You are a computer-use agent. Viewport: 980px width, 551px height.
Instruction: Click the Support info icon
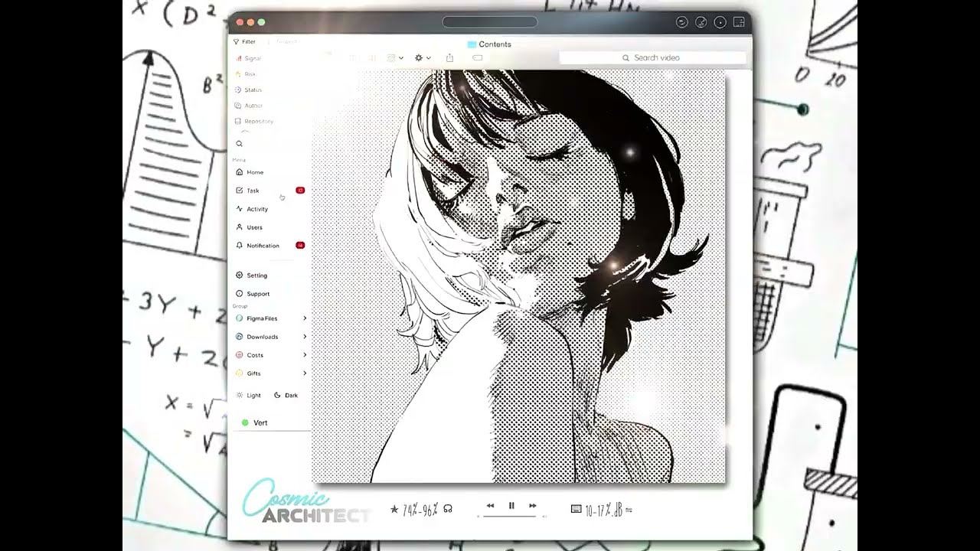tap(240, 294)
